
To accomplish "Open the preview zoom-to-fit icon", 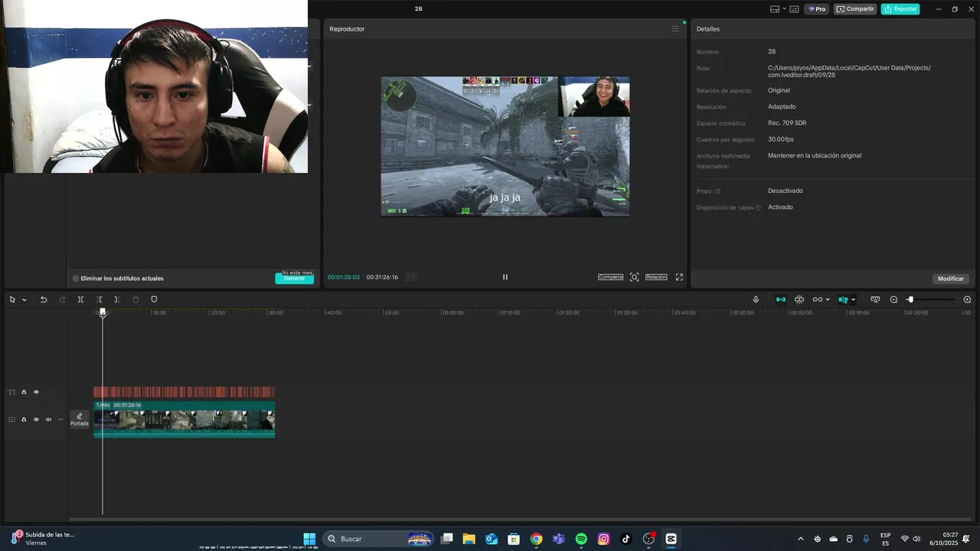I will [634, 277].
